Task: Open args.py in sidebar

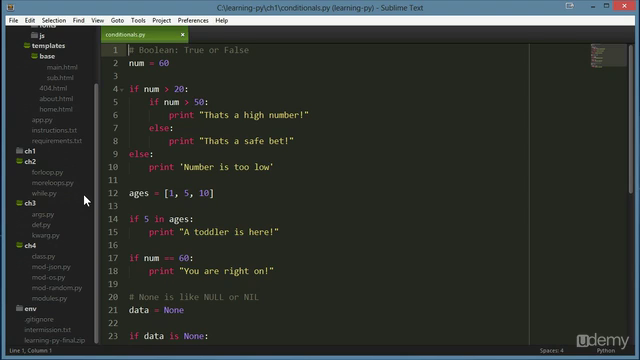Action: pyautogui.click(x=43, y=214)
